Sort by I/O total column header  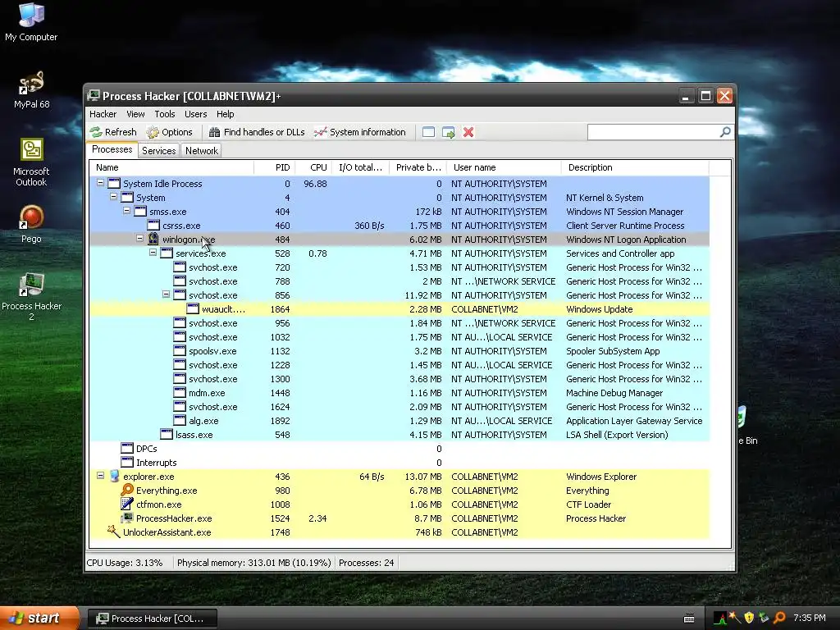(x=361, y=167)
